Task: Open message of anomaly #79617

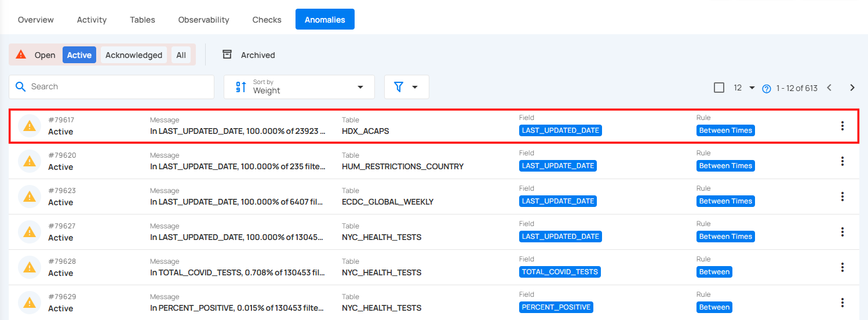Action: [x=238, y=131]
